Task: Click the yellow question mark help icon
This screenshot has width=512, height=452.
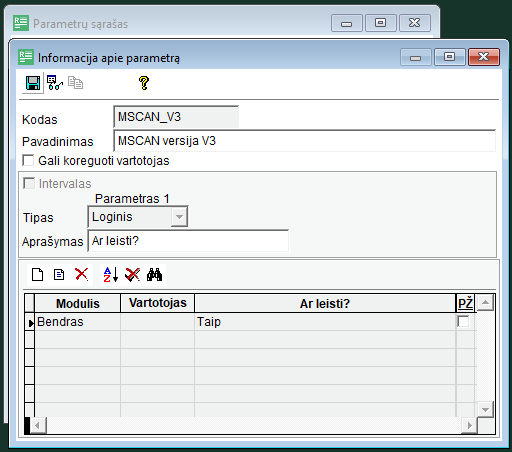Action: point(144,83)
